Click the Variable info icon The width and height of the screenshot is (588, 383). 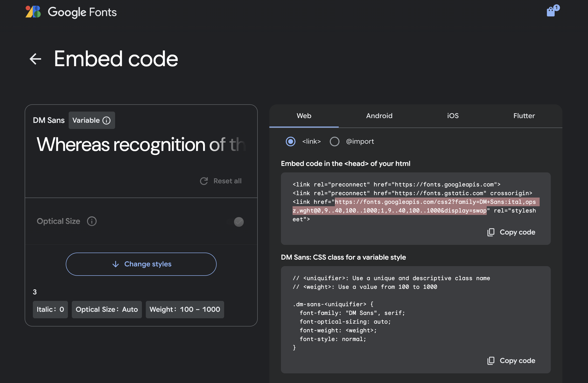tap(106, 121)
